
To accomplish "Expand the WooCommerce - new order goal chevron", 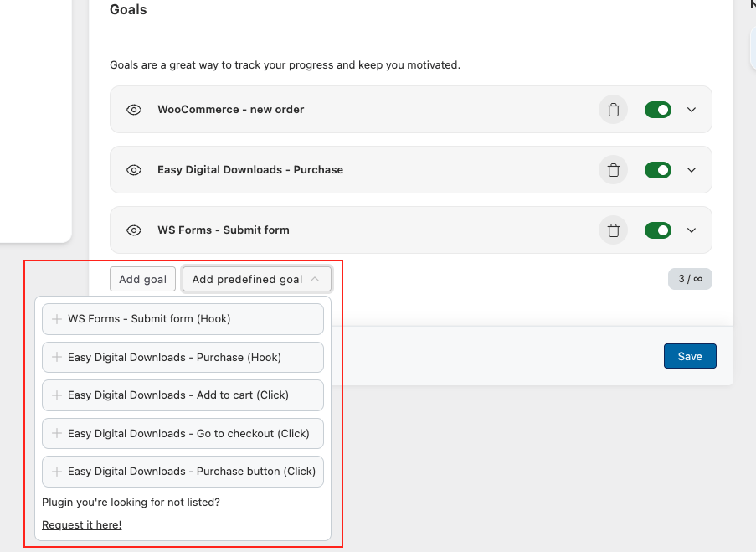I will click(x=692, y=110).
